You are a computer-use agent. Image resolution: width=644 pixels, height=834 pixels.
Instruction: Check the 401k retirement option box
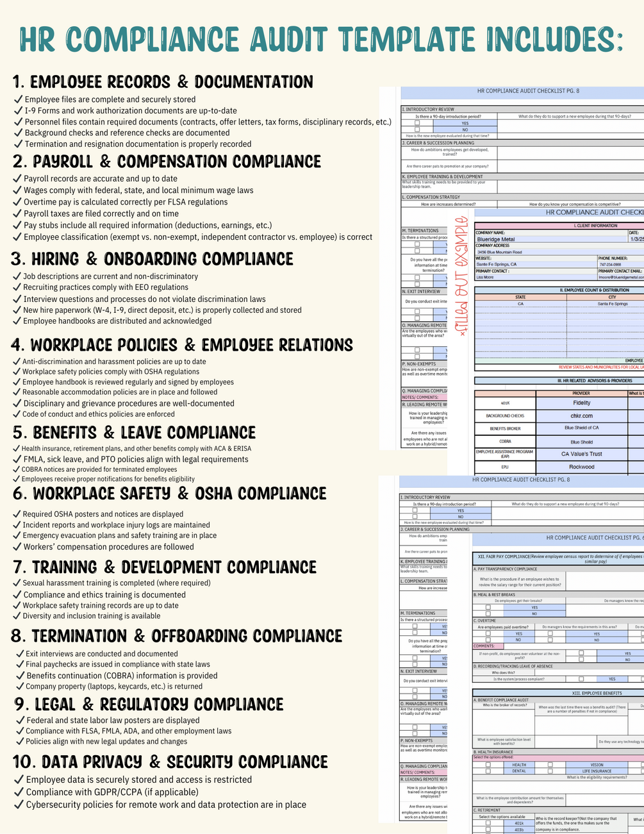coord(488,823)
